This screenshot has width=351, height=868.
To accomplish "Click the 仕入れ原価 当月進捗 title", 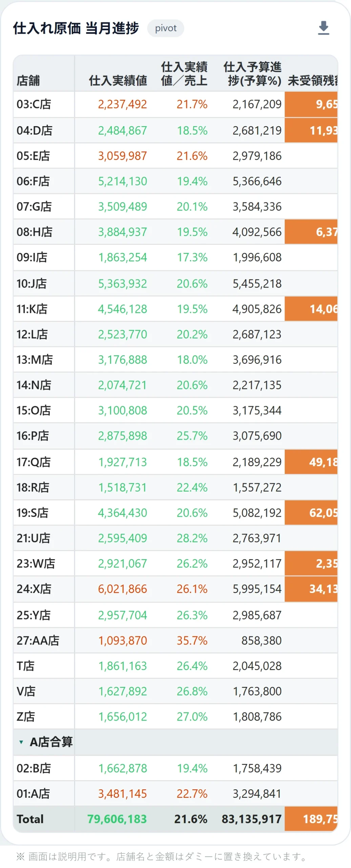I will 76,28.
